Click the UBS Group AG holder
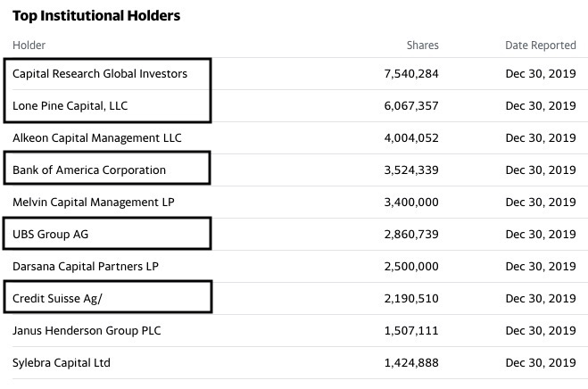The width and height of the screenshot is (588, 389). click(51, 234)
